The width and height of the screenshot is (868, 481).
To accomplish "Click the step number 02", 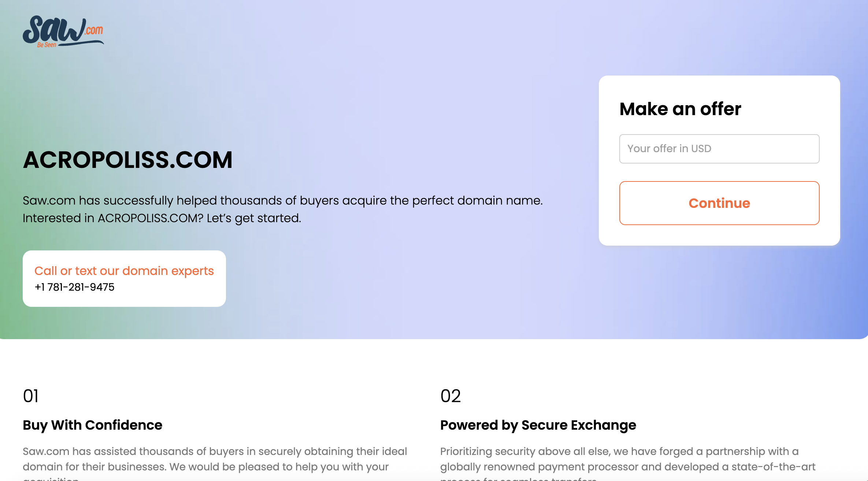I will [450, 396].
